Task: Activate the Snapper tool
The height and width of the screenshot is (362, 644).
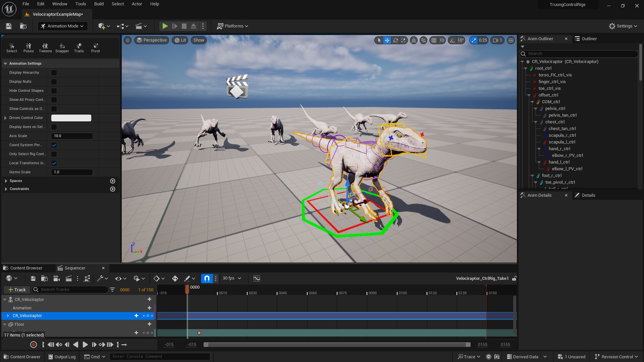Action: tap(62, 48)
